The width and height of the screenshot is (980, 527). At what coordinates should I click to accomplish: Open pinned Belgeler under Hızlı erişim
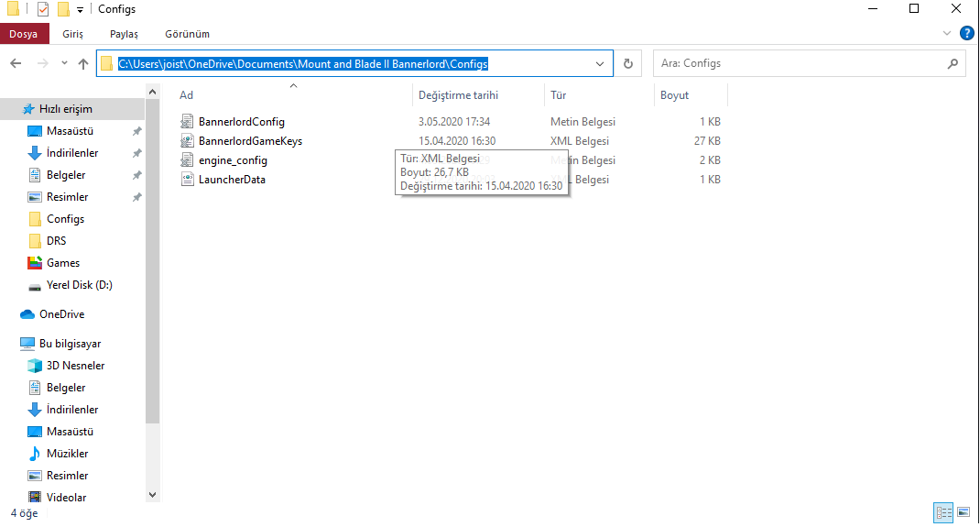point(66,175)
